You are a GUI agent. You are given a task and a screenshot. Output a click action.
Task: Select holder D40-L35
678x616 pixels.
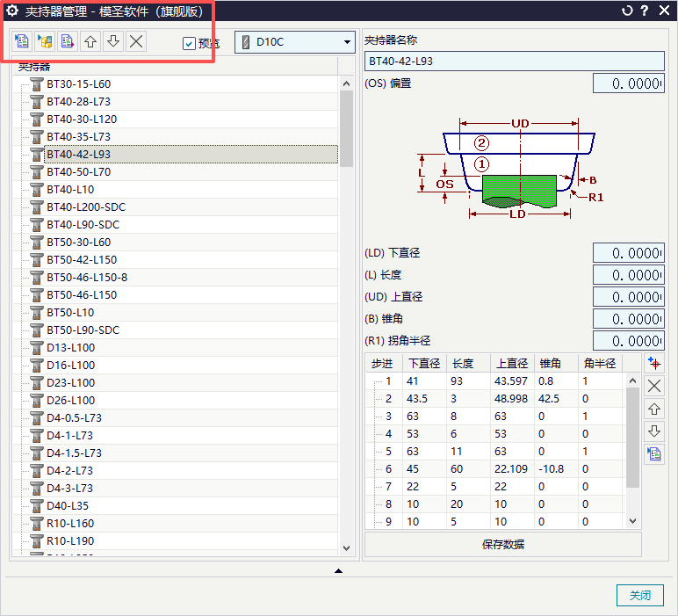(68, 505)
